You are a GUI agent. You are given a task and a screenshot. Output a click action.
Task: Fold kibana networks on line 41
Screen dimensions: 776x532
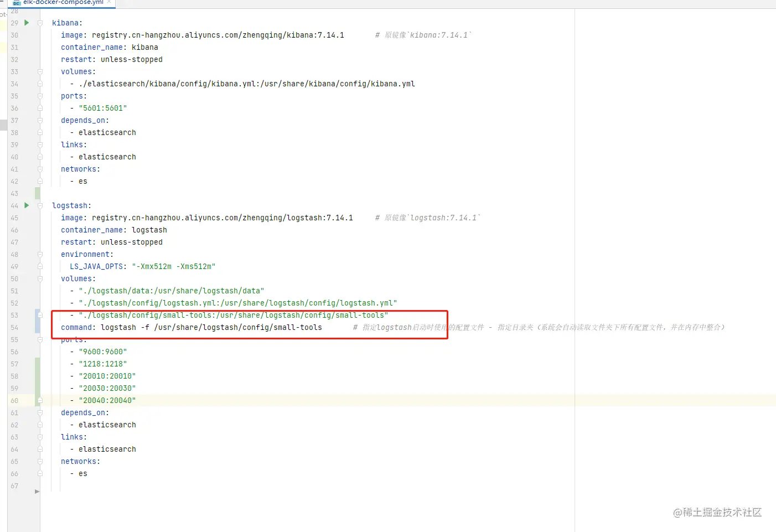40,169
